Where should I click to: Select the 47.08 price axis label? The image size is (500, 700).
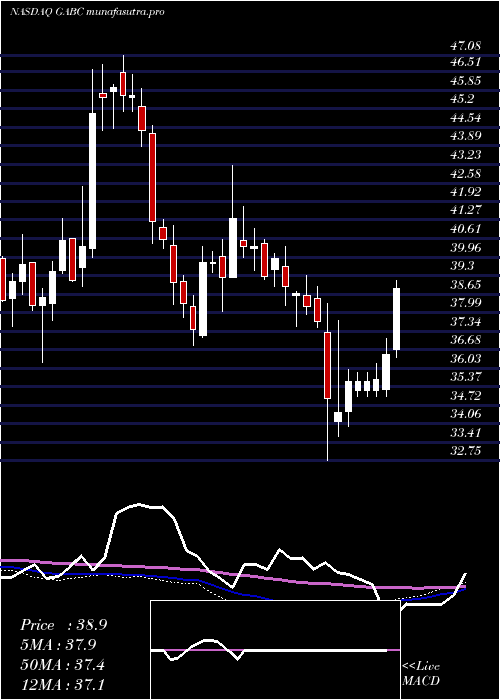coord(465,45)
